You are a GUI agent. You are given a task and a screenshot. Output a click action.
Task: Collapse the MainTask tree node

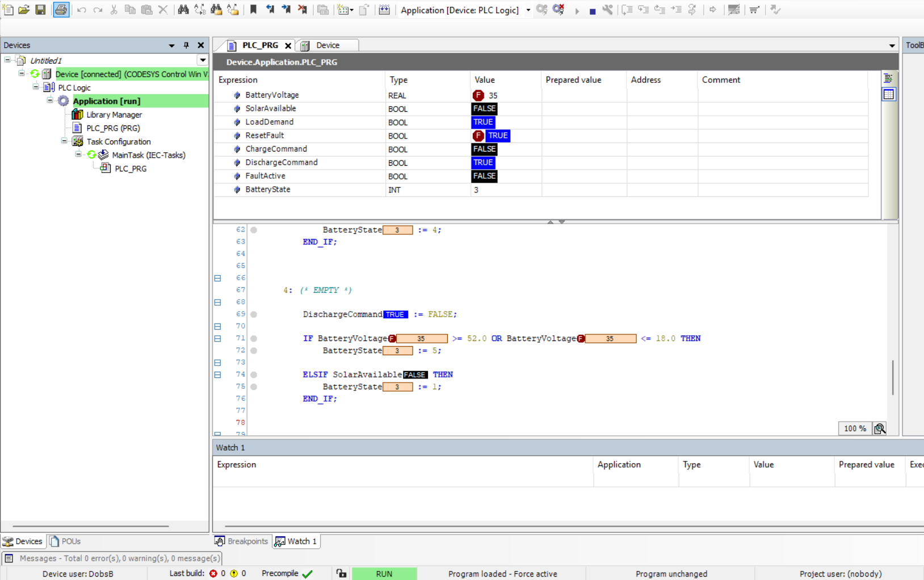[x=78, y=154]
